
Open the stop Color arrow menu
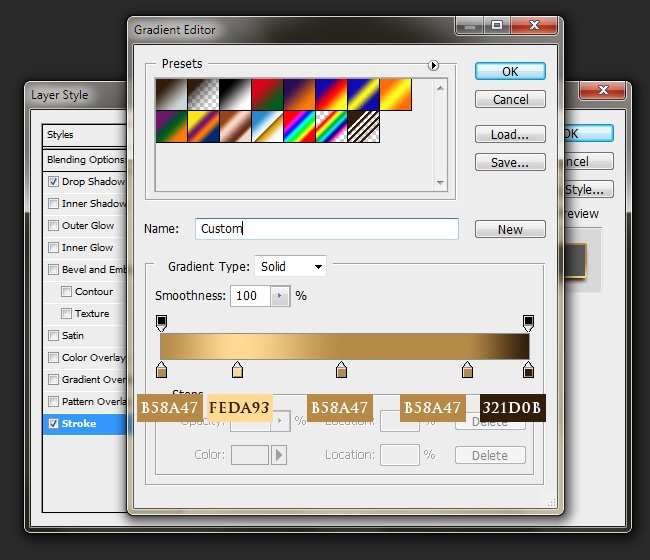[x=279, y=455]
